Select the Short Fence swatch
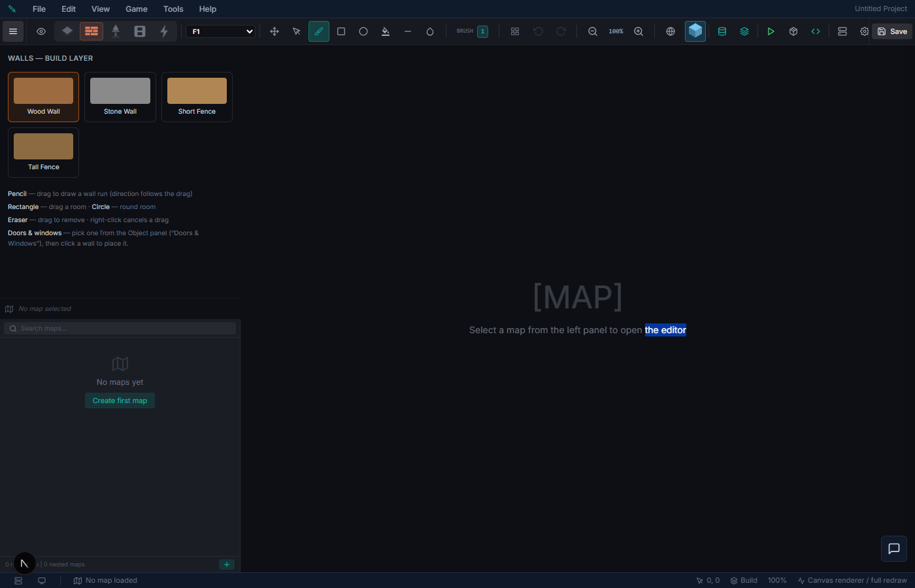The image size is (915, 588). pyautogui.click(x=197, y=97)
